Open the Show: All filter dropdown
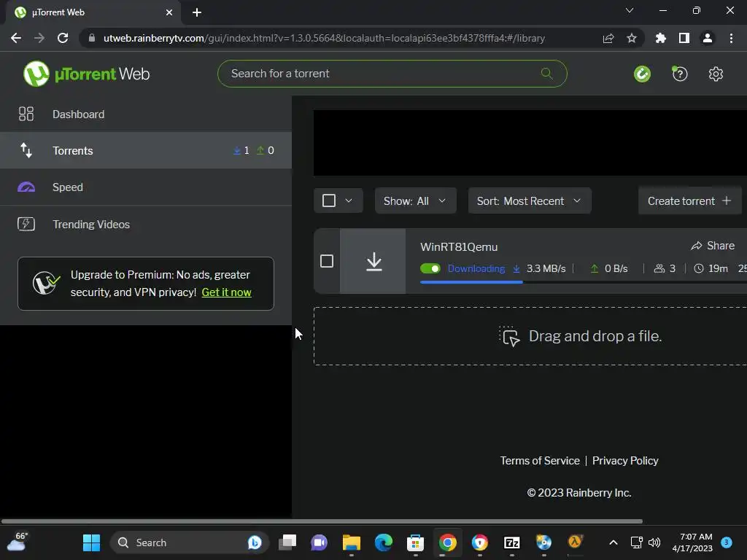747x560 pixels. [415, 201]
